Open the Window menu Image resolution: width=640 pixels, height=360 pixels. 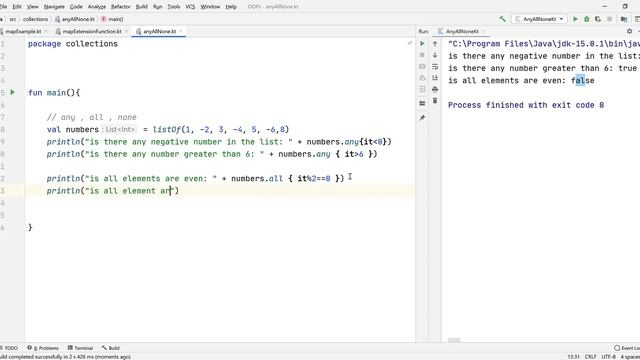(210, 7)
